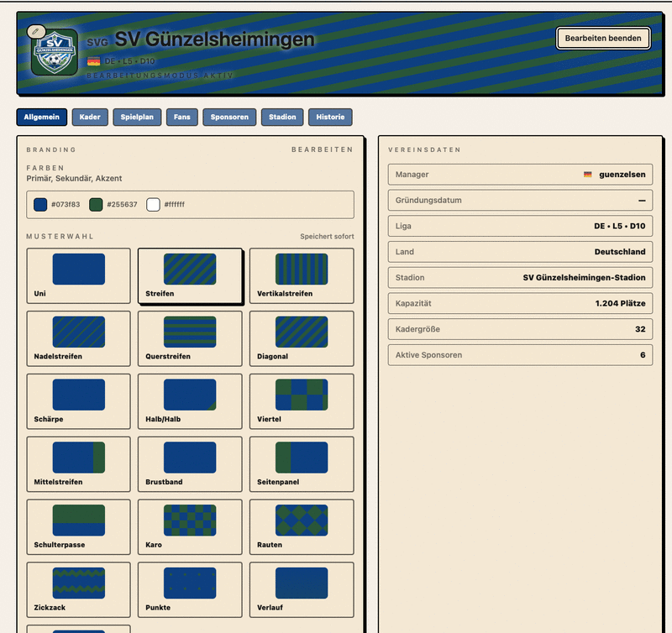Click the green secondary color swatch #255637
Screen dimensions: 672x633
pyautogui.click(x=97, y=205)
